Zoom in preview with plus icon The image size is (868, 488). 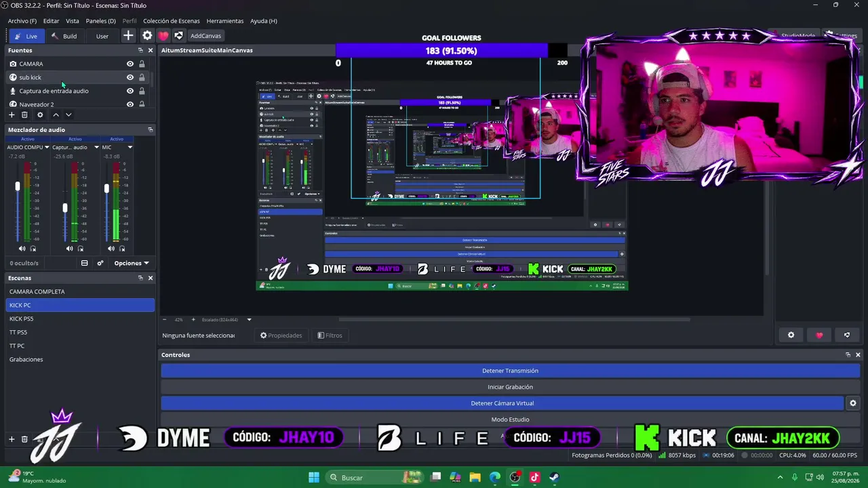click(193, 319)
